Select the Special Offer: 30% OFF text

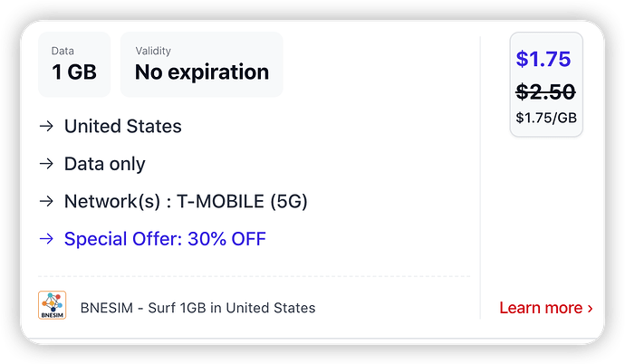165,240
